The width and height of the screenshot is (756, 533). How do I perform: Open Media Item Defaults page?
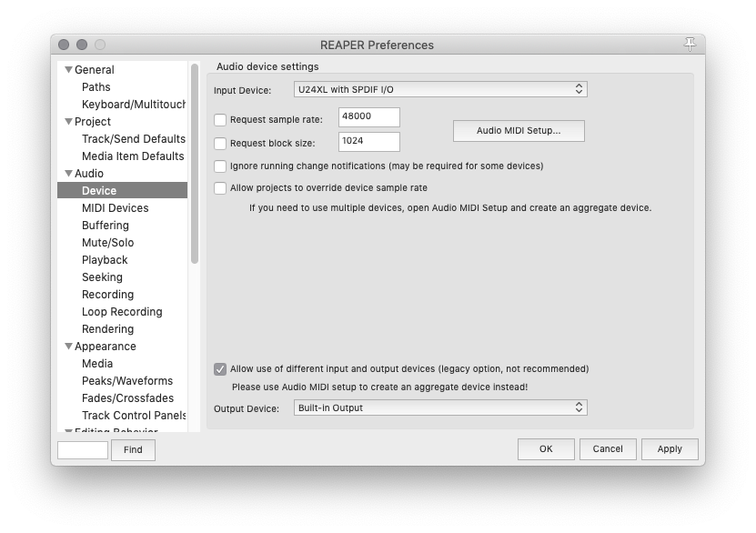pyautogui.click(x=133, y=156)
